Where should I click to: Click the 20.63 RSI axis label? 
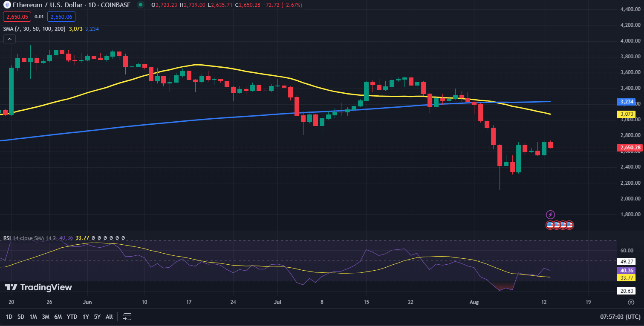tap(626, 291)
